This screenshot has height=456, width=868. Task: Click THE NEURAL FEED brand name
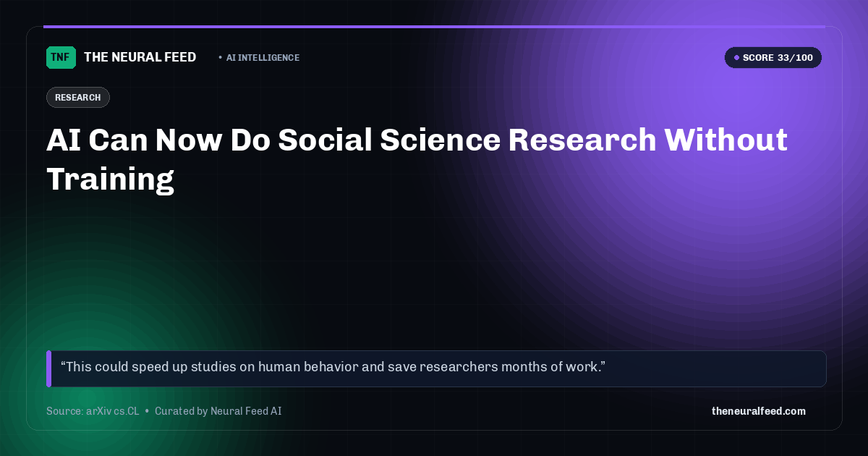140,57
